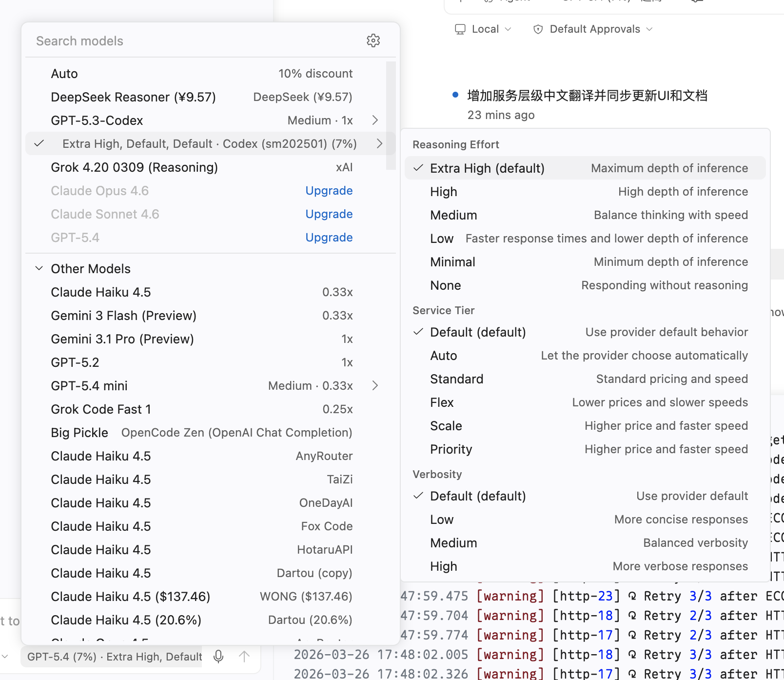
Task: Click the microphone voice input icon
Action: 218,657
